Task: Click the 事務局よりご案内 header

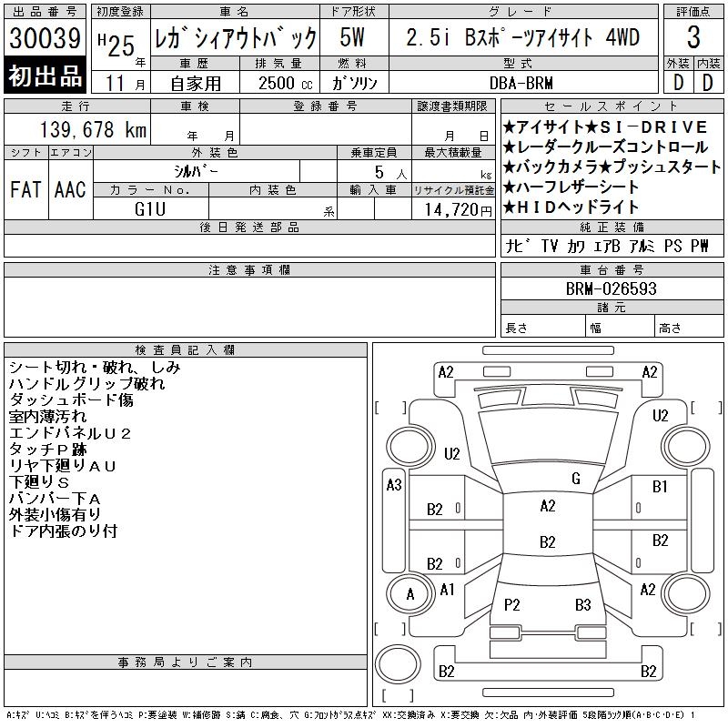Action: tap(185, 662)
